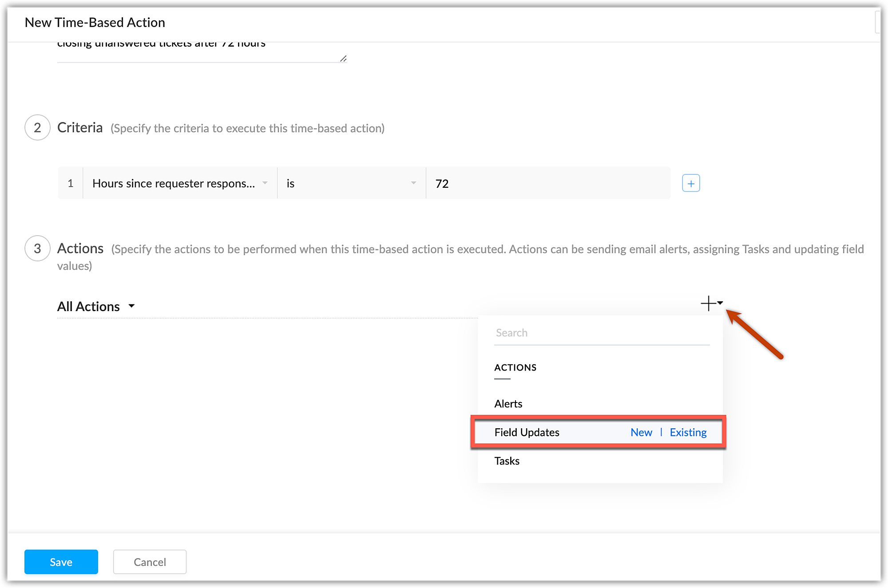Click New link for Field Updates
The height and width of the screenshot is (588, 888).
point(641,432)
